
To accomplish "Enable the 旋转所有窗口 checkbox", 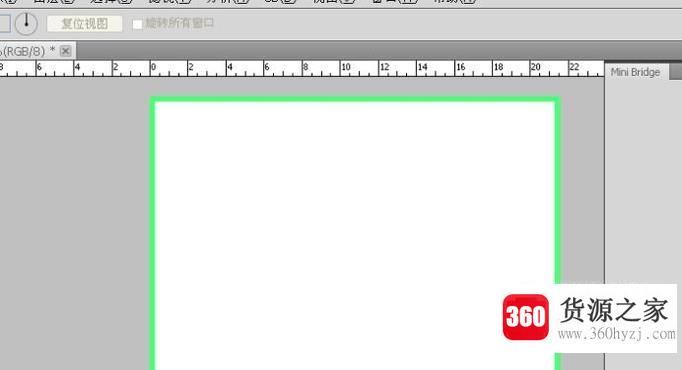I will click(x=137, y=24).
